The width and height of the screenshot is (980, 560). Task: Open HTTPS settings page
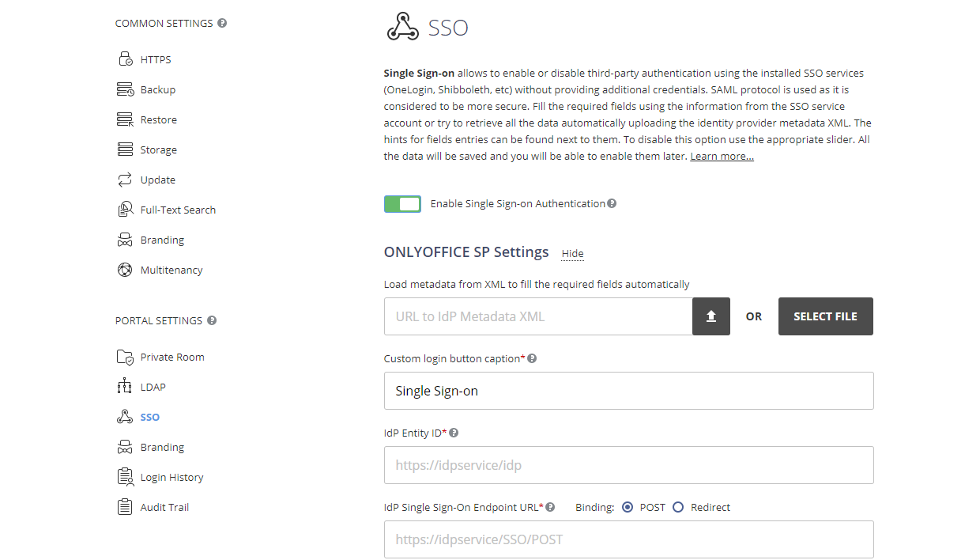(156, 59)
